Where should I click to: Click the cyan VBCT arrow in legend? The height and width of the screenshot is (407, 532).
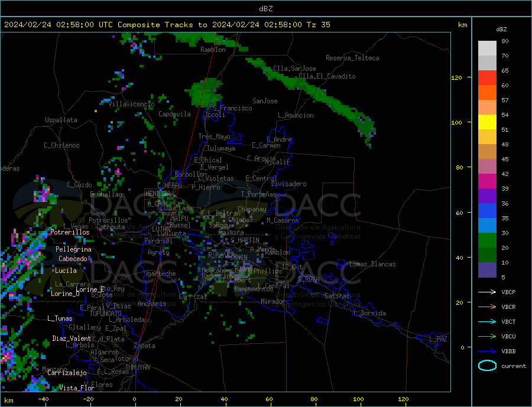[487, 321]
